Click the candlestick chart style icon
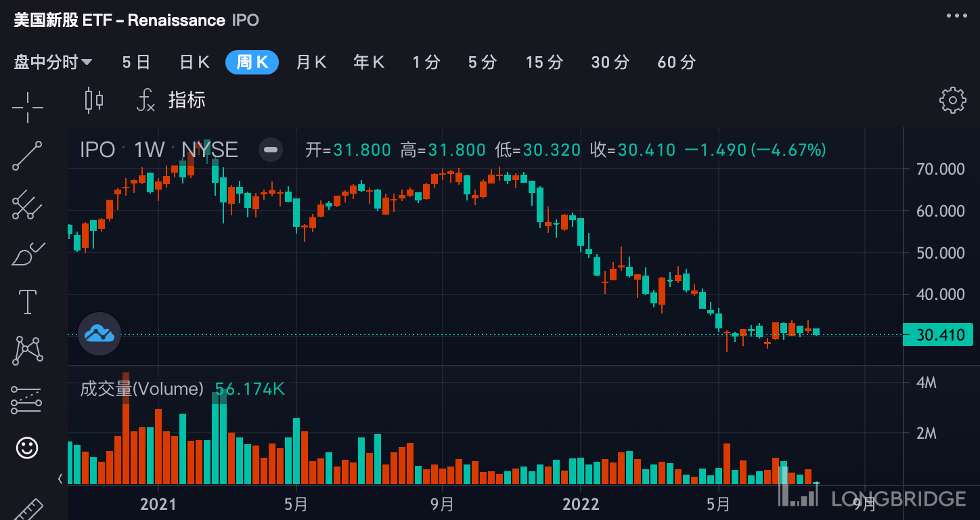The width and height of the screenshot is (980, 520). [x=94, y=100]
